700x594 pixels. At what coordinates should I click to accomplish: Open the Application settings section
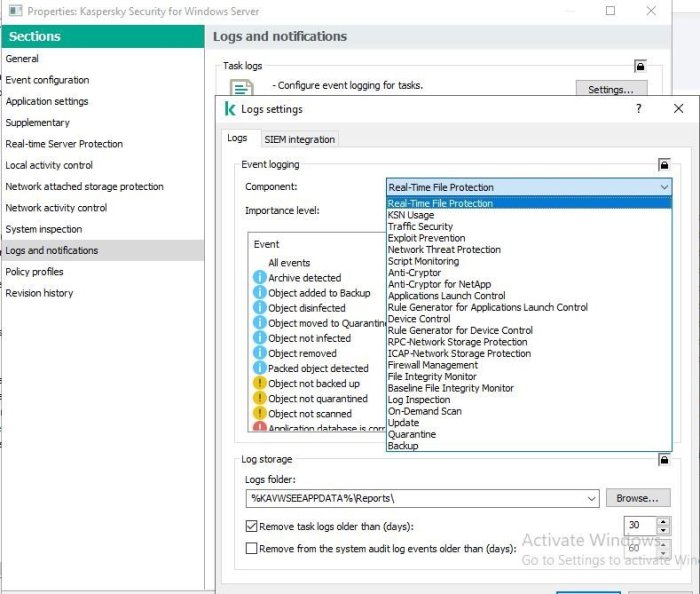[x=103, y=101]
